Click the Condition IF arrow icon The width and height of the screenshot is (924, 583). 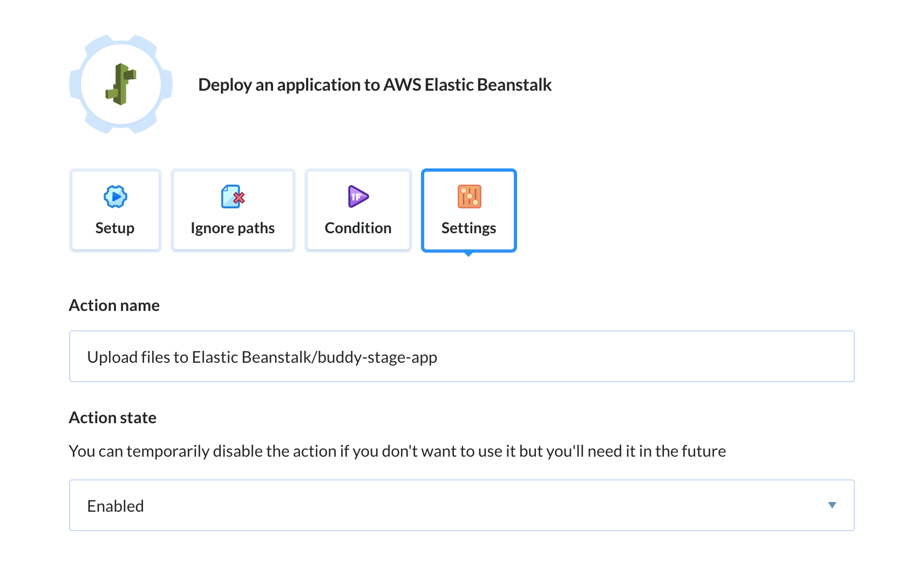358,196
